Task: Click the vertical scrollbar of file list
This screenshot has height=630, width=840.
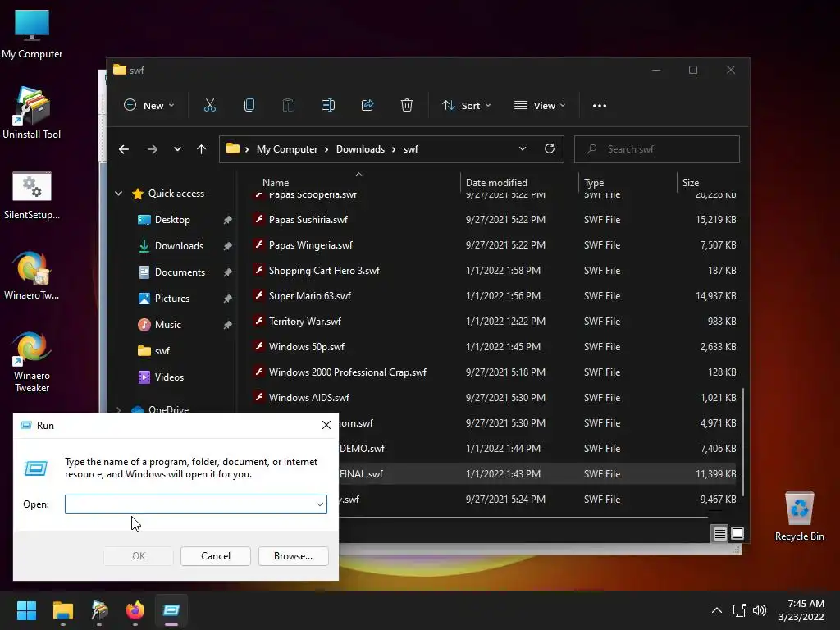Action: [x=742, y=442]
